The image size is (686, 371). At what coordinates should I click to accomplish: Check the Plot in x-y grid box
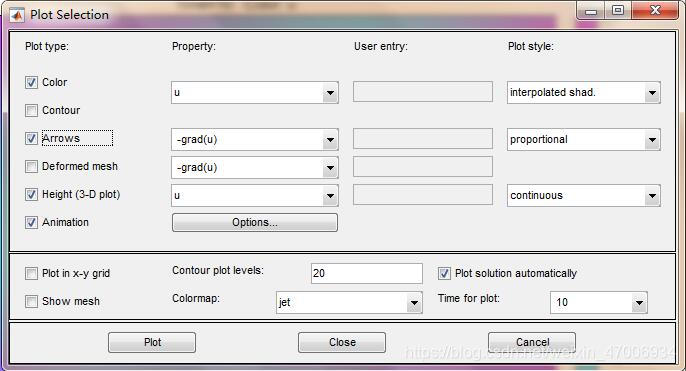point(31,273)
